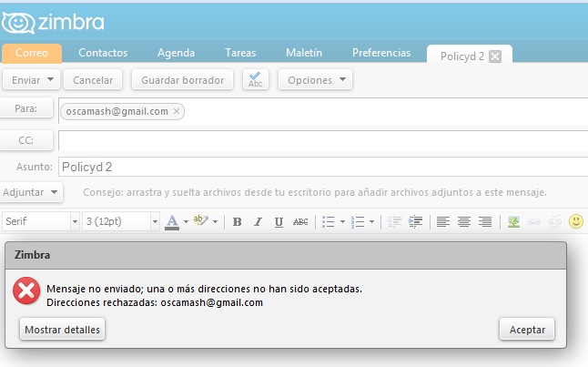
Task: Click the CC: address button
Action: pyautogui.click(x=25, y=140)
